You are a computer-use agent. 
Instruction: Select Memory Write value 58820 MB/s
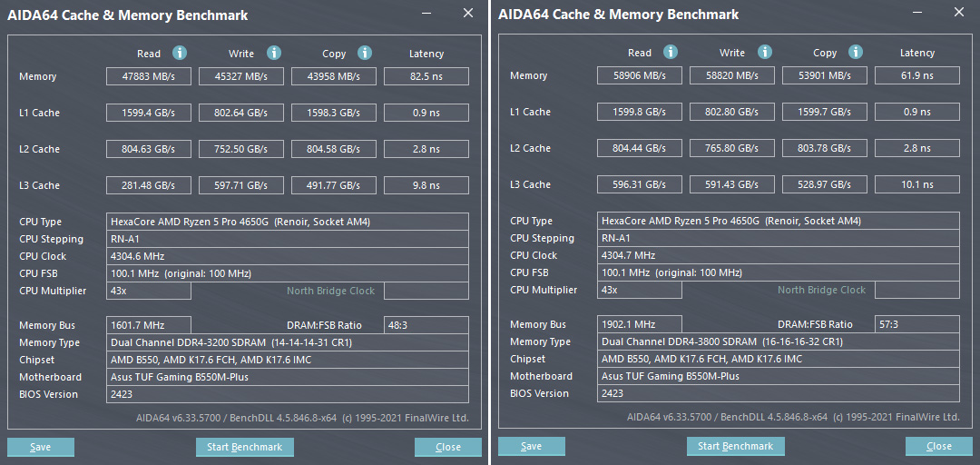[732, 75]
